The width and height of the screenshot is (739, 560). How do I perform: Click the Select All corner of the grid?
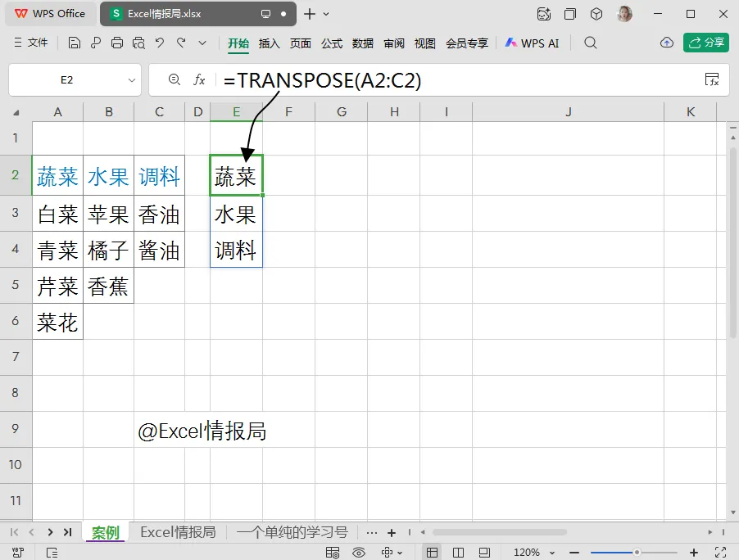tap(16, 112)
